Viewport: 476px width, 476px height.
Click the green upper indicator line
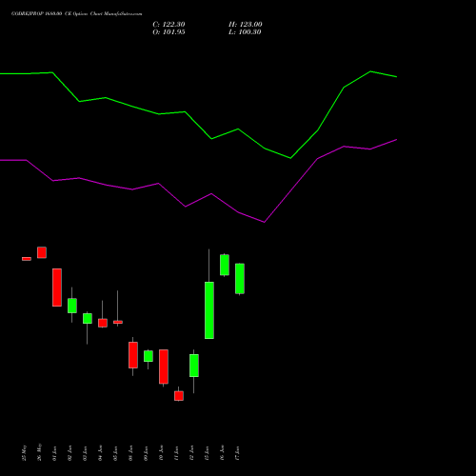pyautogui.click(x=198, y=125)
